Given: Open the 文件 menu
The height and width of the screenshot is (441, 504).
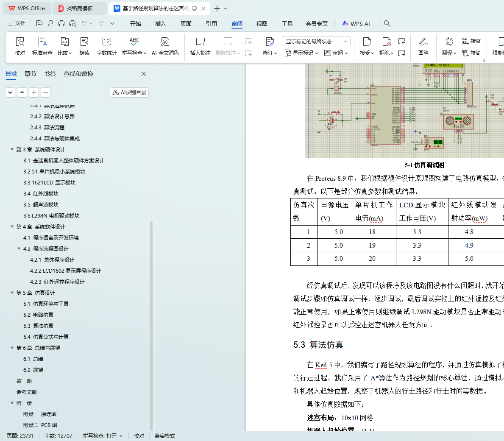Looking at the screenshot, I should [17, 23].
